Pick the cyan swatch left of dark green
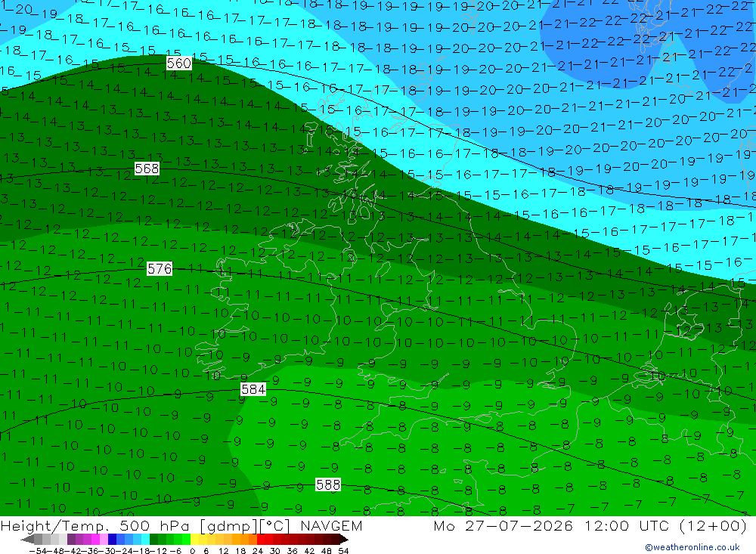Image resolution: width=756 pixels, height=554 pixels. point(145,539)
